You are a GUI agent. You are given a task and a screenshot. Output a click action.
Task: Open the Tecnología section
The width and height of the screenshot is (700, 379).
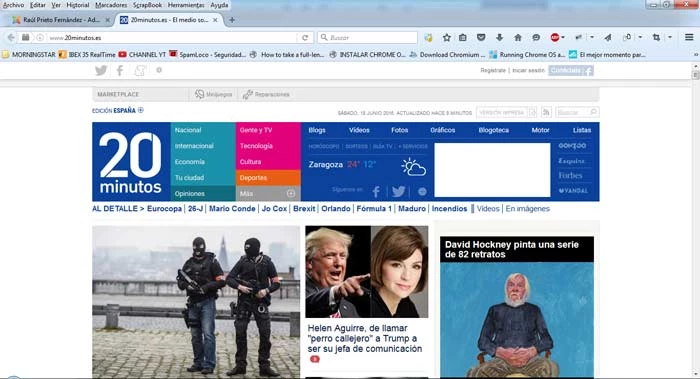pos(256,146)
